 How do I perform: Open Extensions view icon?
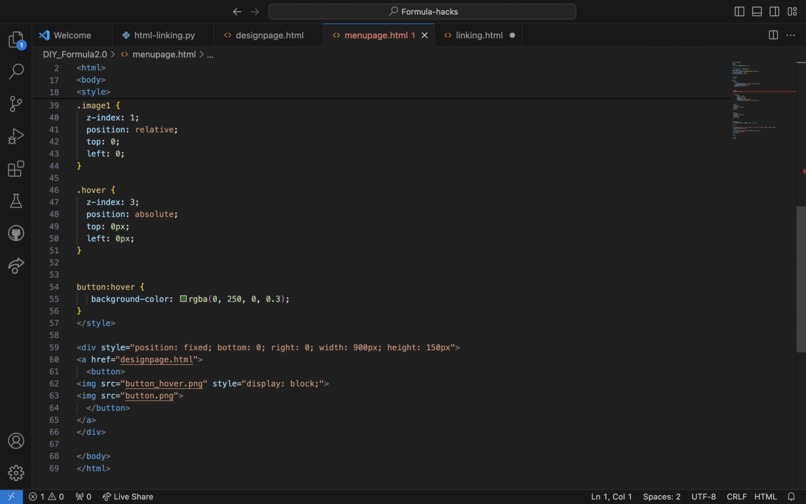(16, 169)
